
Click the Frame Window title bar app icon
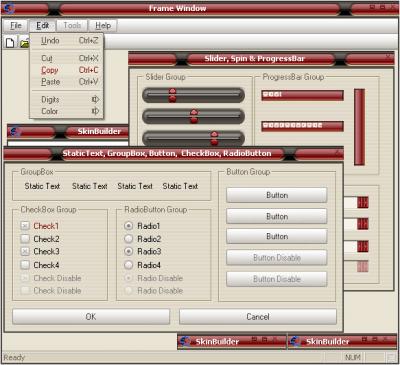click(9, 8)
